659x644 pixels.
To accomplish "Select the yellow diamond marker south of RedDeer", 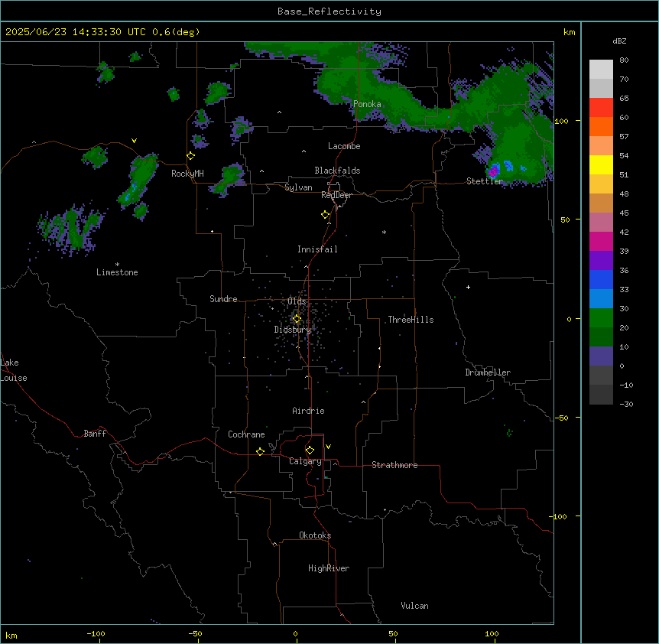I will tap(326, 215).
